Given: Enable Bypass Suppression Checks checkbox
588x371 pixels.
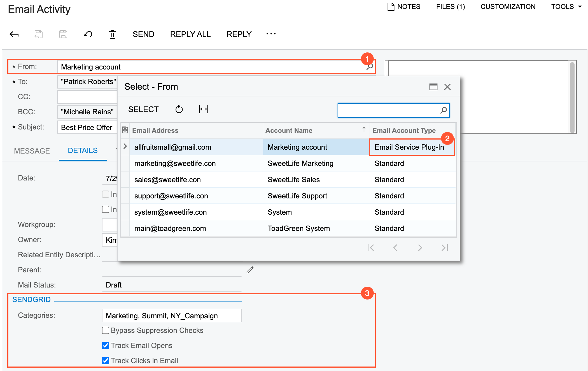Looking at the screenshot, I should pos(106,330).
